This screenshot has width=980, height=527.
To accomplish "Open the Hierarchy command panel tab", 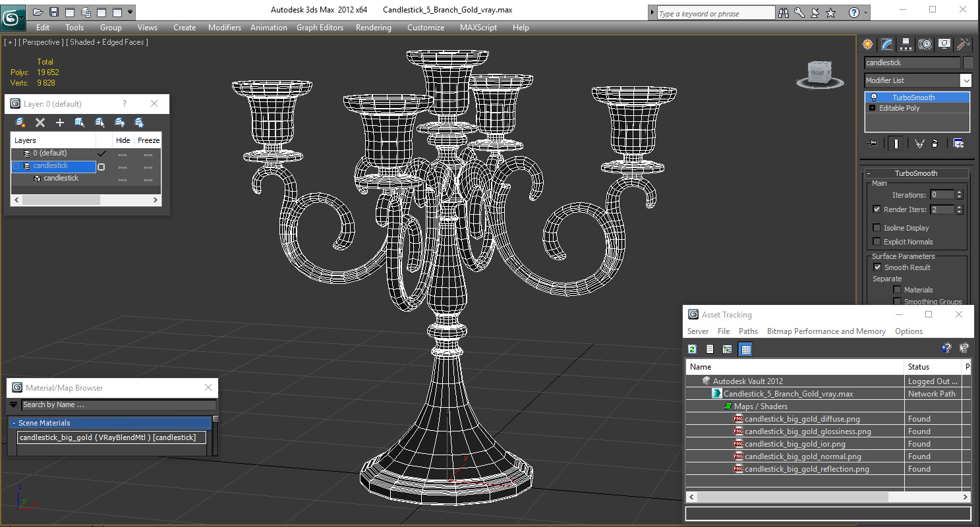I will pos(906,44).
